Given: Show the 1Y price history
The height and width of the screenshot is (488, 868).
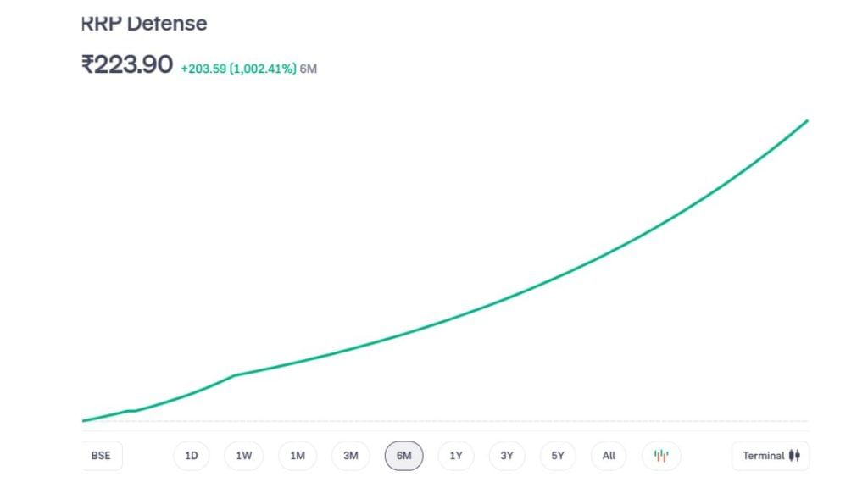Looking at the screenshot, I should [x=455, y=455].
